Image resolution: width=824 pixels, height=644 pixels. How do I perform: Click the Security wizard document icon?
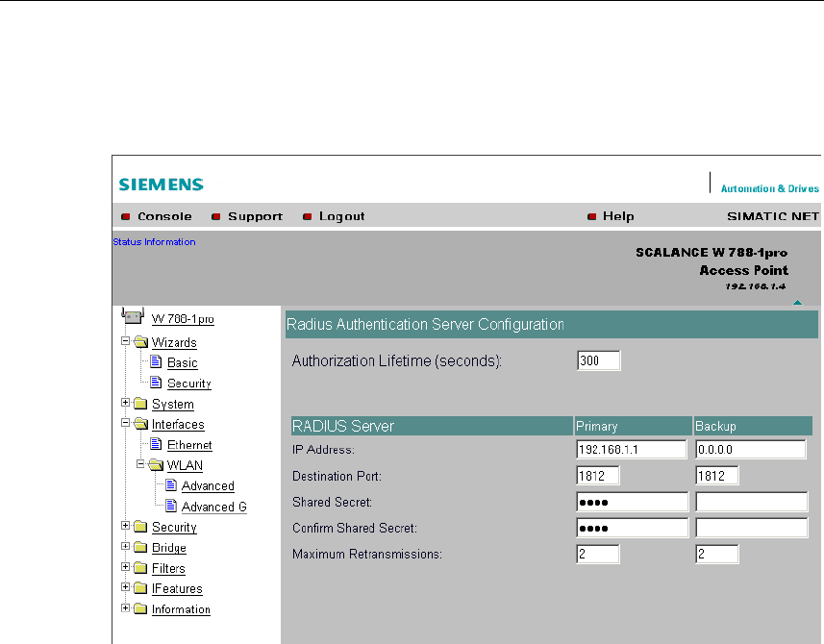pos(156,382)
